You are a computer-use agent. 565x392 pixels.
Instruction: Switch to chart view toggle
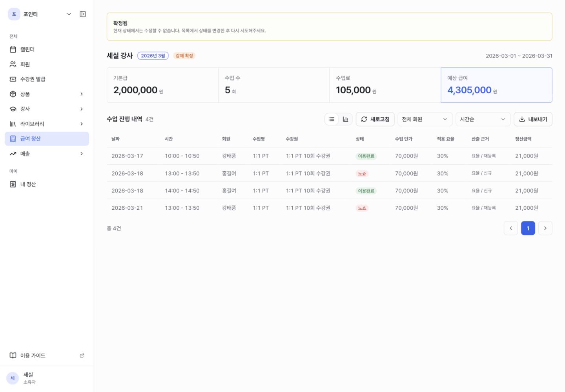345,119
